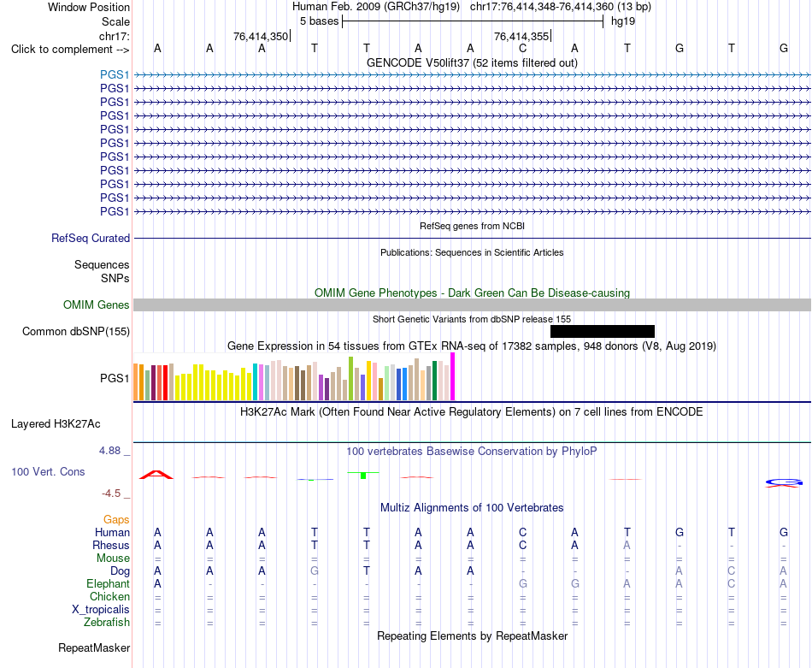Click the first orange bar in GTEx chart
Viewport: 812px width, 668px height.
click(x=136, y=382)
